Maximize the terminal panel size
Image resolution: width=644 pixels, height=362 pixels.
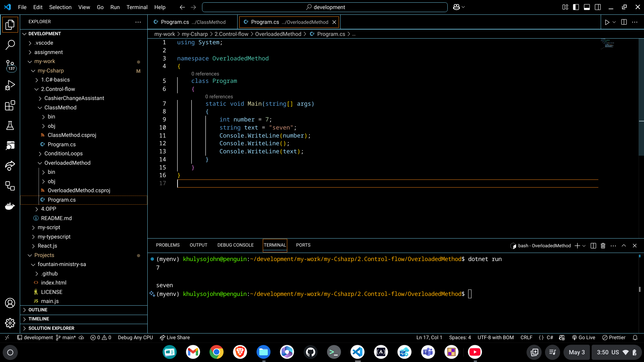point(624,246)
